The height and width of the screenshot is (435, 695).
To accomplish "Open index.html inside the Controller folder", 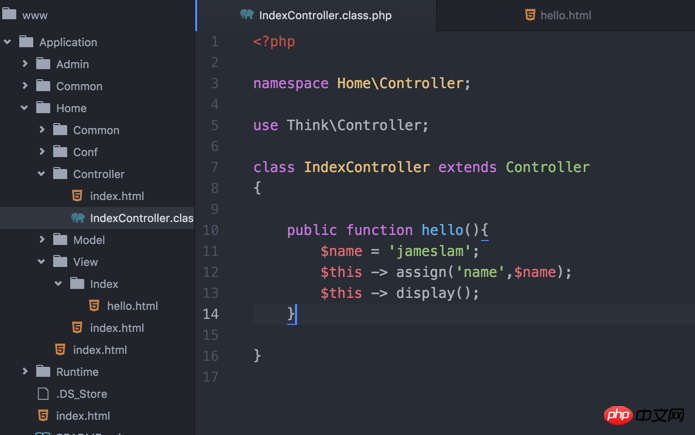I will click(117, 196).
